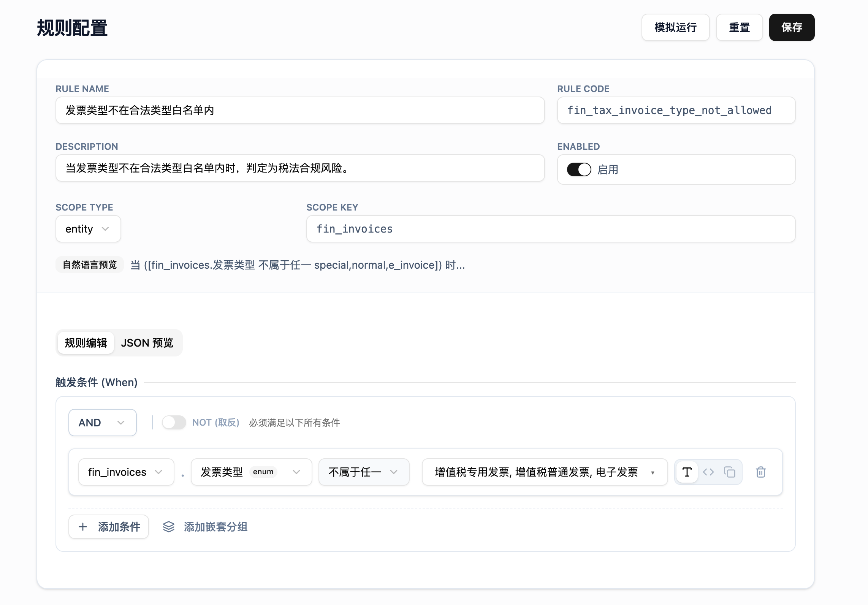The image size is (868, 605).
Task: Switch the condition value to expression mode
Action: coord(708,472)
